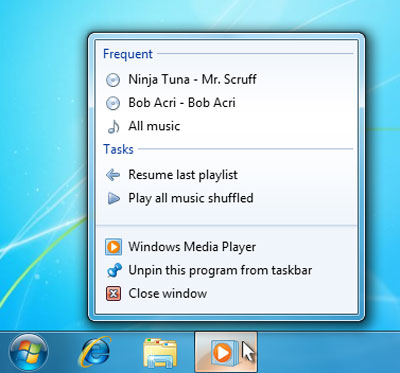This screenshot has height=373, width=400.
Task: Select All music in the Frequent list
Action: point(226,126)
